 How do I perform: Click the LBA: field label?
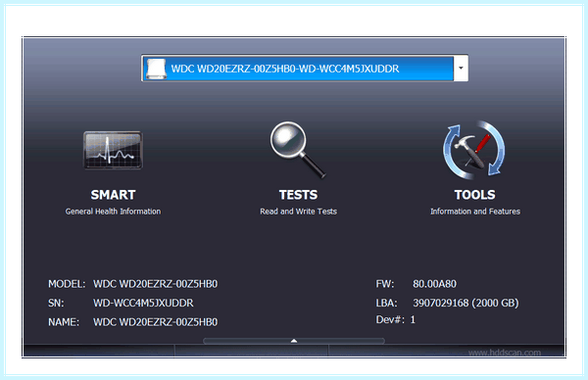pyautogui.click(x=387, y=303)
